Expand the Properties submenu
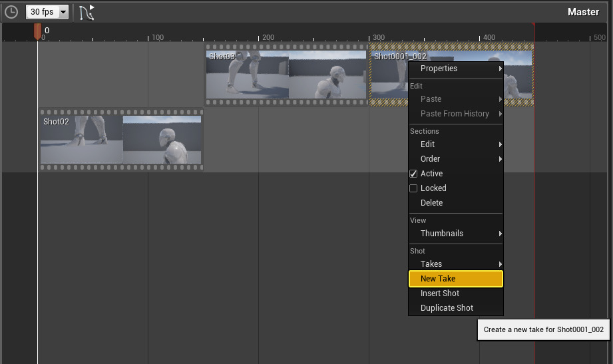Viewport: 613px width, 364px height. [x=456, y=69]
